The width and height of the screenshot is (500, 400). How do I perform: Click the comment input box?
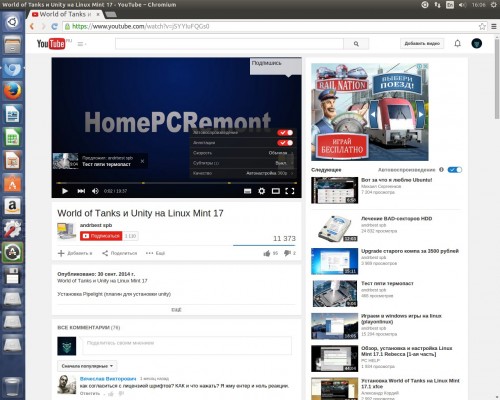(187, 345)
